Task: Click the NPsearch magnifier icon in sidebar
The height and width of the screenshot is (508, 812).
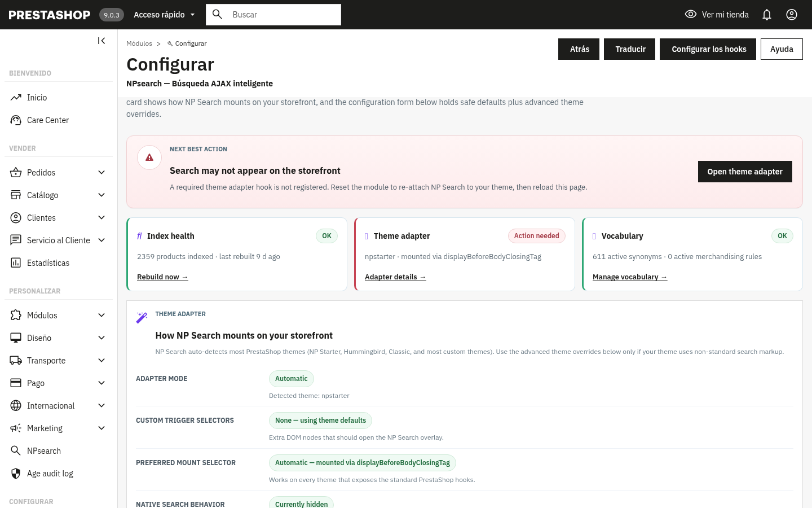Action: point(16,451)
